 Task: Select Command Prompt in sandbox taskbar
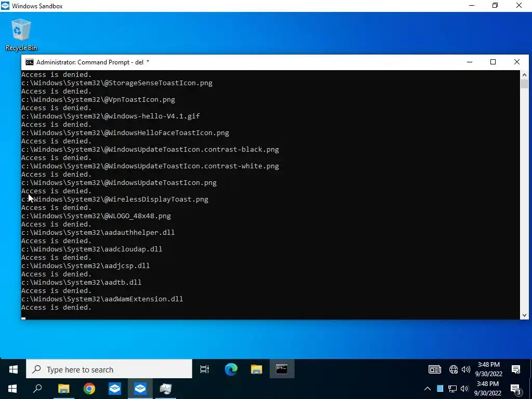[282, 369]
